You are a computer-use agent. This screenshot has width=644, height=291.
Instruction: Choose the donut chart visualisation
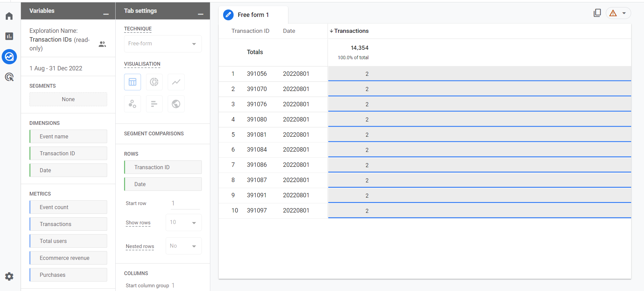(x=154, y=82)
